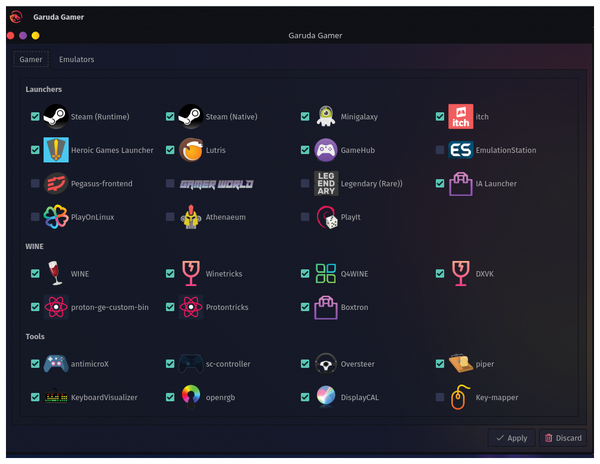600x464 pixels.
Task: Click the sc-controller gamepad icon
Action: [x=191, y=363]
